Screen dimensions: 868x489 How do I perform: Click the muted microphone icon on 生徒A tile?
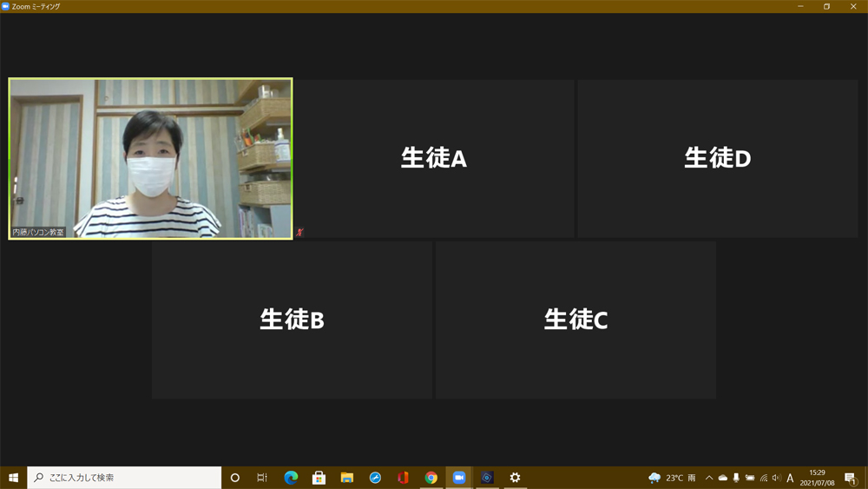[x=300, y=233]
